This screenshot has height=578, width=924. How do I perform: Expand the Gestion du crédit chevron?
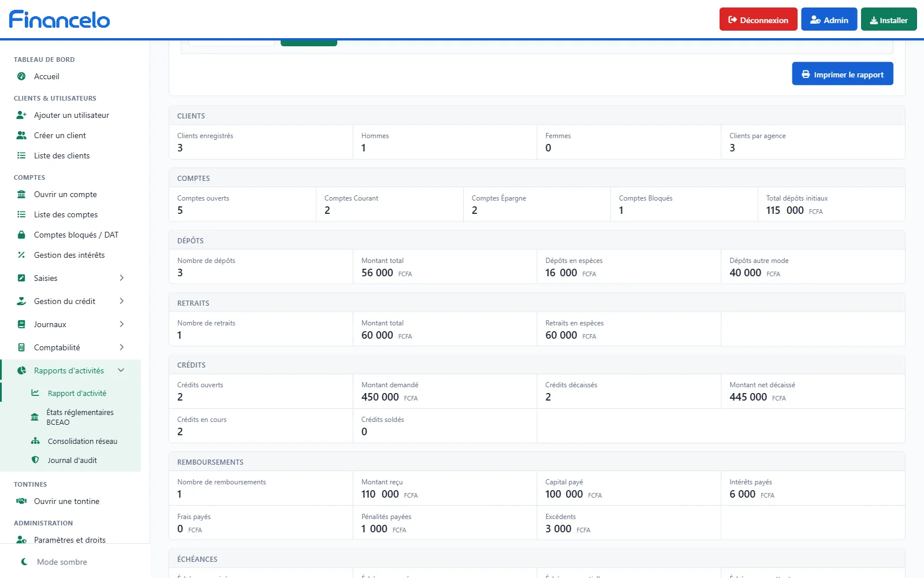[122, 301]
